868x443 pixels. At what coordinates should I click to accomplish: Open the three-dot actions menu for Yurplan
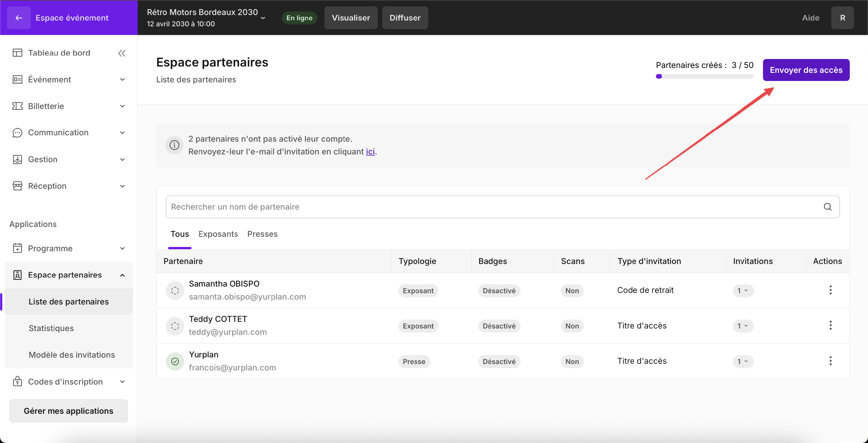tap(830, 361)
